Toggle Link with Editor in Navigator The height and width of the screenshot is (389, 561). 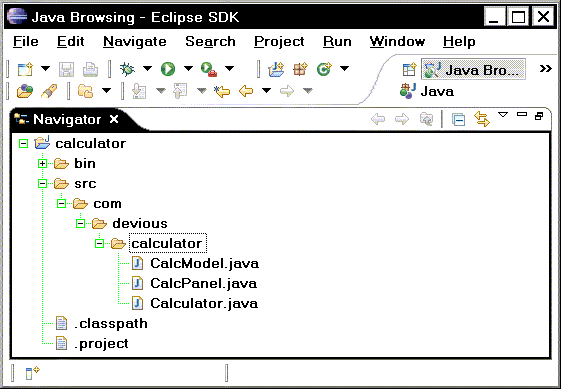point(482,119)
